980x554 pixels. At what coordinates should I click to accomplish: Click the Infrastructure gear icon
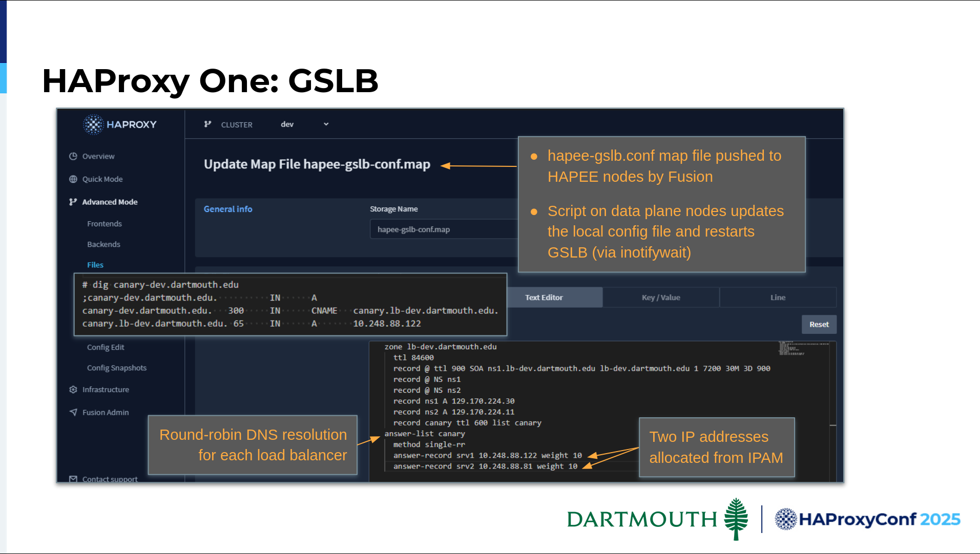[73, 390]
